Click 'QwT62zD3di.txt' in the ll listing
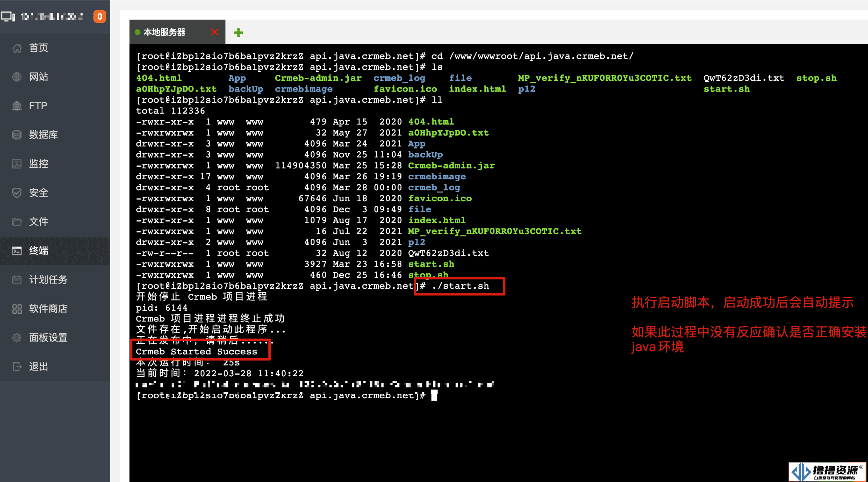Viewport: 868px width, 482px height. point(448,253)
